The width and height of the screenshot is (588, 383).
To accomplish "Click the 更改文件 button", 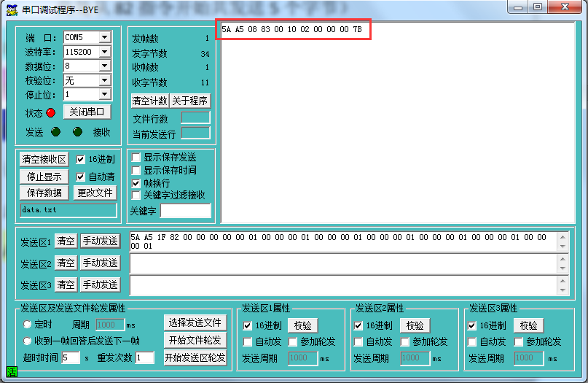I will (x=95, y=193).
